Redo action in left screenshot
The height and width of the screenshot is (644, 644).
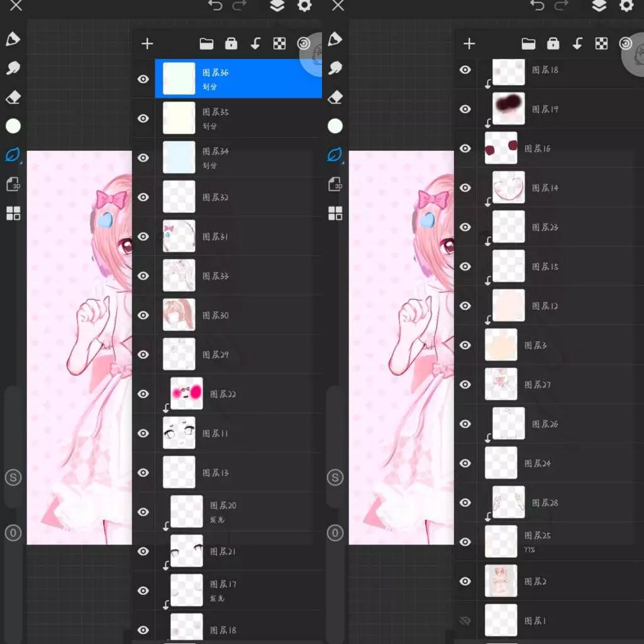click(x=240, y=5)
